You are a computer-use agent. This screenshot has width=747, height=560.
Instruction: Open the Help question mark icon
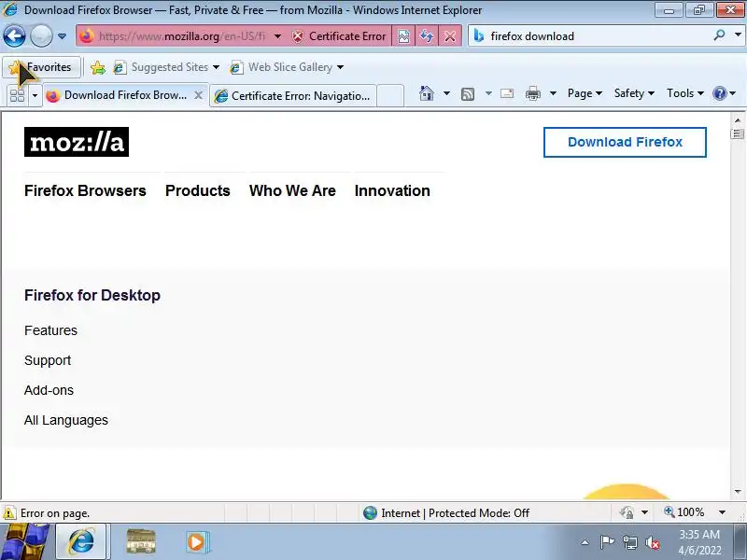click(719, 93)
